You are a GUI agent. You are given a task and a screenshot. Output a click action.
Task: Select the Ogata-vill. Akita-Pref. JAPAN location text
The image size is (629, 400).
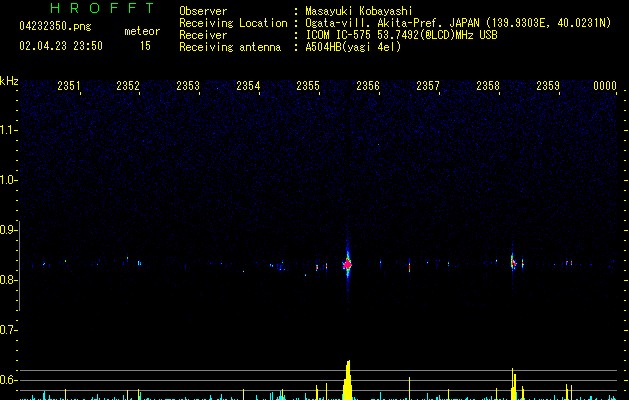click(x=458, y=23)
